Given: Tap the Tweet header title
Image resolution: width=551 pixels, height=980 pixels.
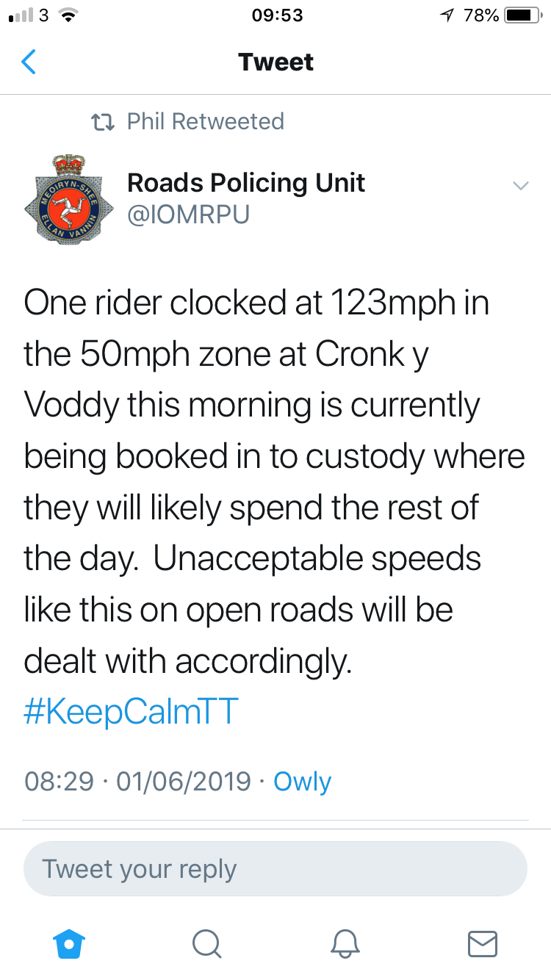Looking at the screenshot, I should pos(275,62).
